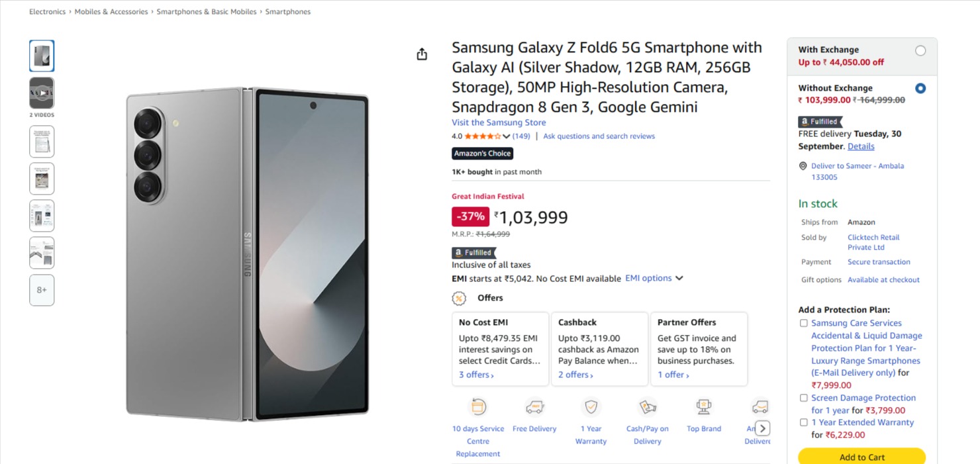The width and height of the screenshot is (980, 464).
Task: Click the 10 days Service Centre Replacement icon
Action: point(478,406)
